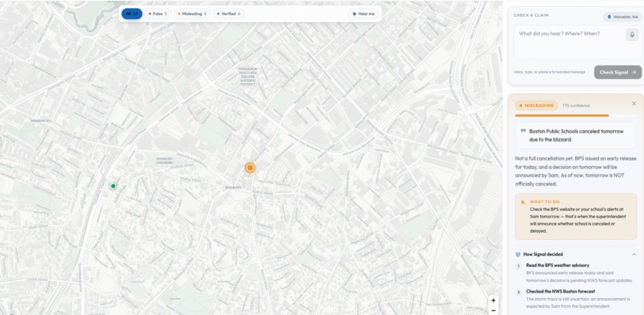
Task: Click the location pin icon beside Worcester
Action: pos(610,17)
